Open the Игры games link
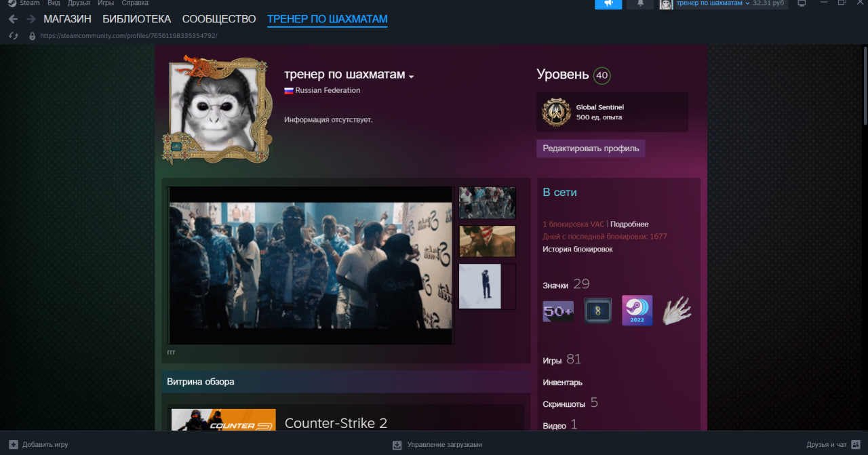868x455 pixels. [x=552, y=361]
